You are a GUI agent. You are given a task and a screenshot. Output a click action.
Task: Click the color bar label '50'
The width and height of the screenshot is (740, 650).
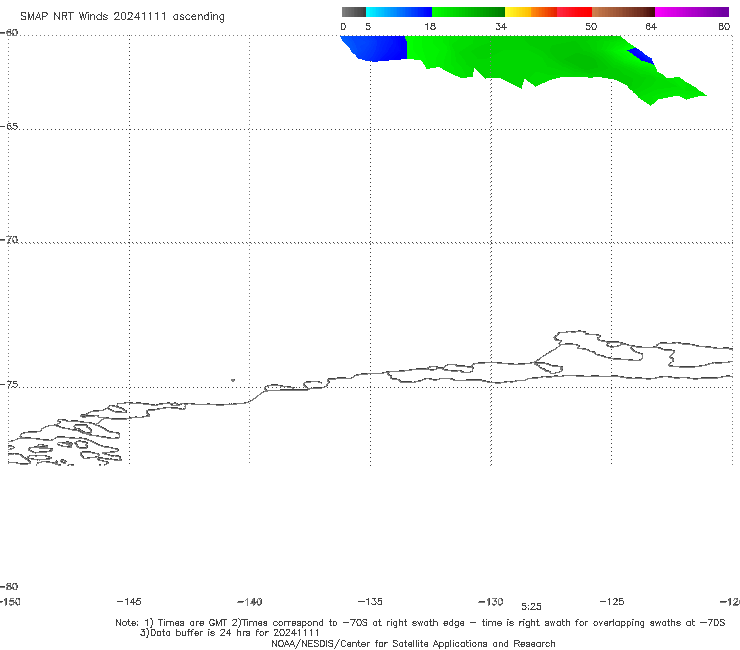click(x=591, y=26)
